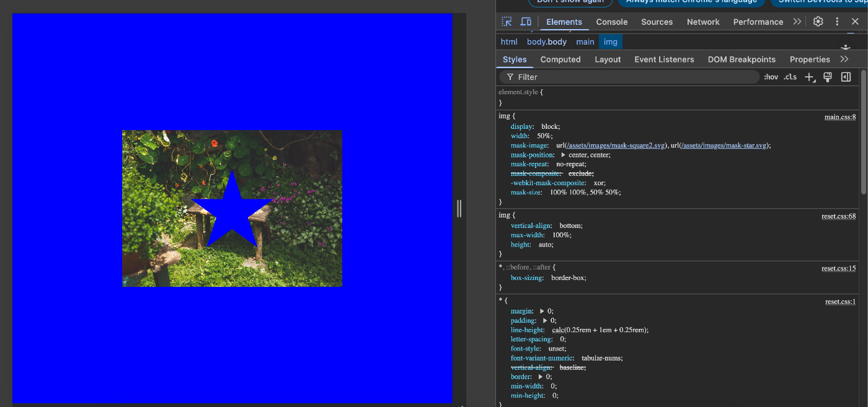Click the height auto declaration
Viewport: 868px width, 407px height.
click(532, 245)
